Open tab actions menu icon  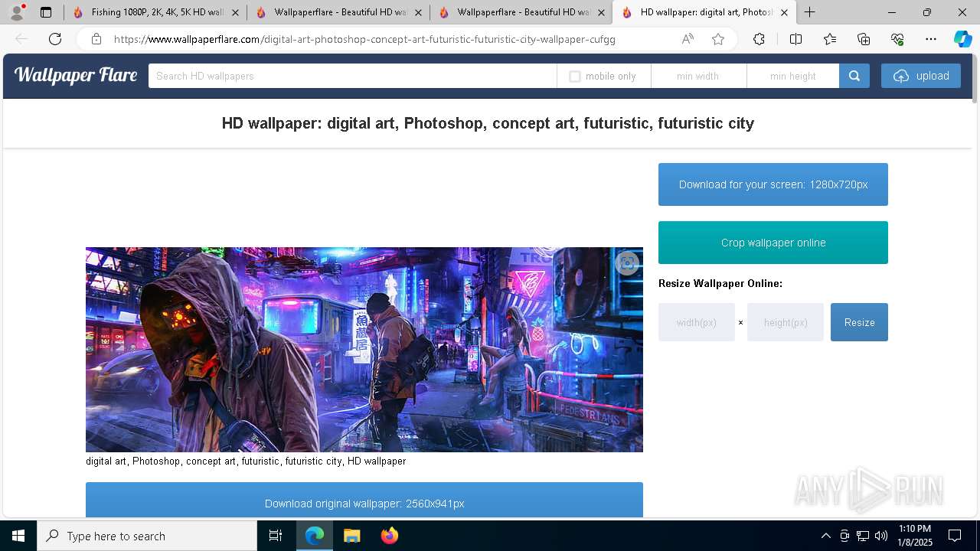tap(46, 12)
